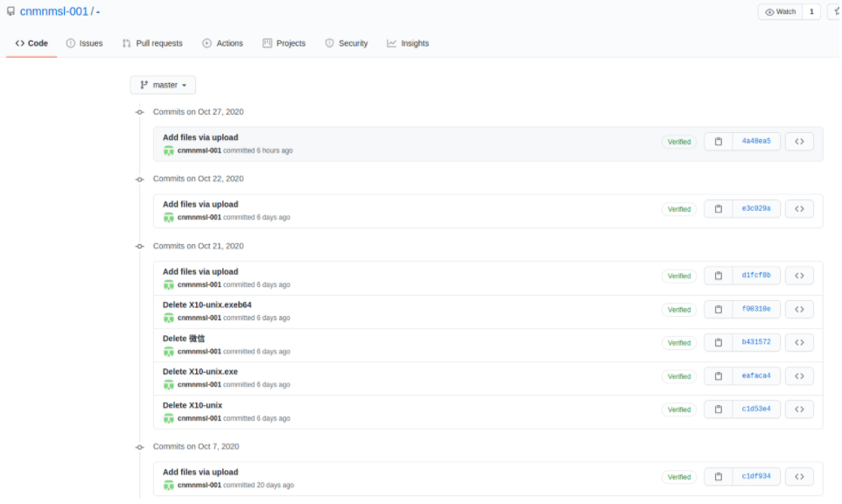
Task: Toggle the Verified badge on commit eafaca4
Action: [679, 375]
